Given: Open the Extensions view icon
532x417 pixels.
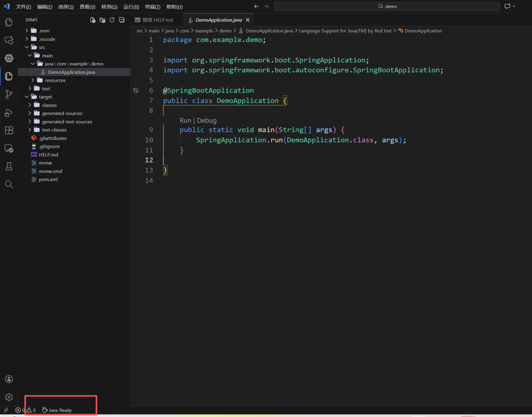Looking at the screenshot, I should pos(9,130).
